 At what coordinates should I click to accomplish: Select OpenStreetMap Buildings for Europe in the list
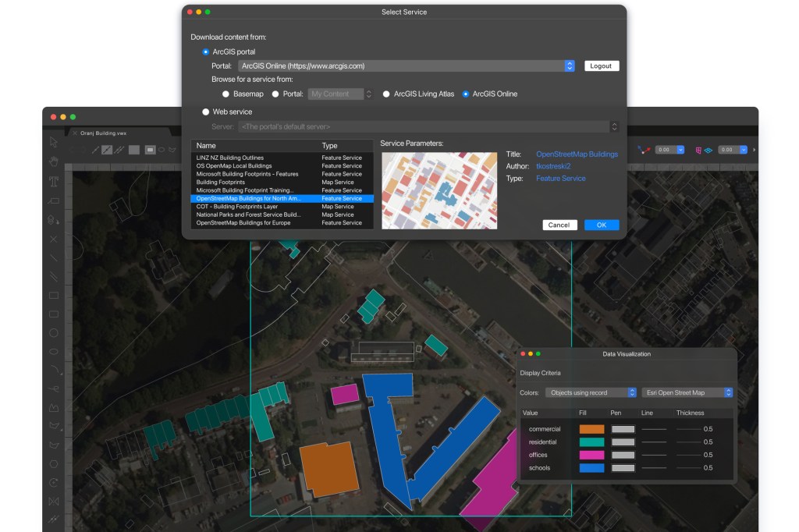click(243, 223)
